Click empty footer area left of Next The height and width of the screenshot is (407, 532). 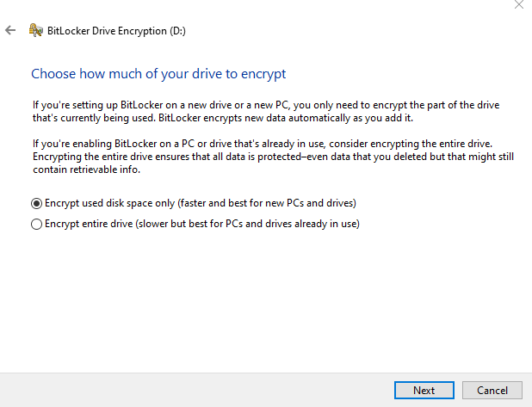189,390
